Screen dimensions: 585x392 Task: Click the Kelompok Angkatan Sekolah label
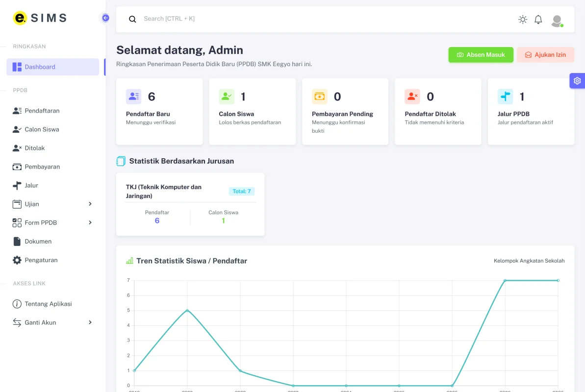pos(529,261)
